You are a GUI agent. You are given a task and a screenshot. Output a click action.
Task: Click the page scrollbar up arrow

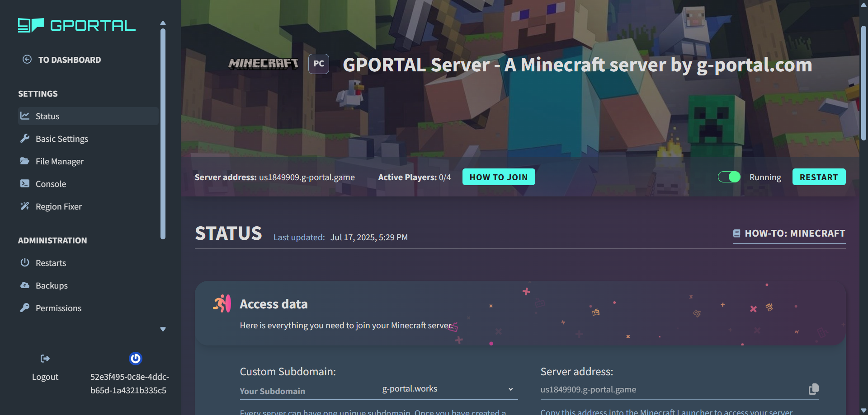pos(864,5)
